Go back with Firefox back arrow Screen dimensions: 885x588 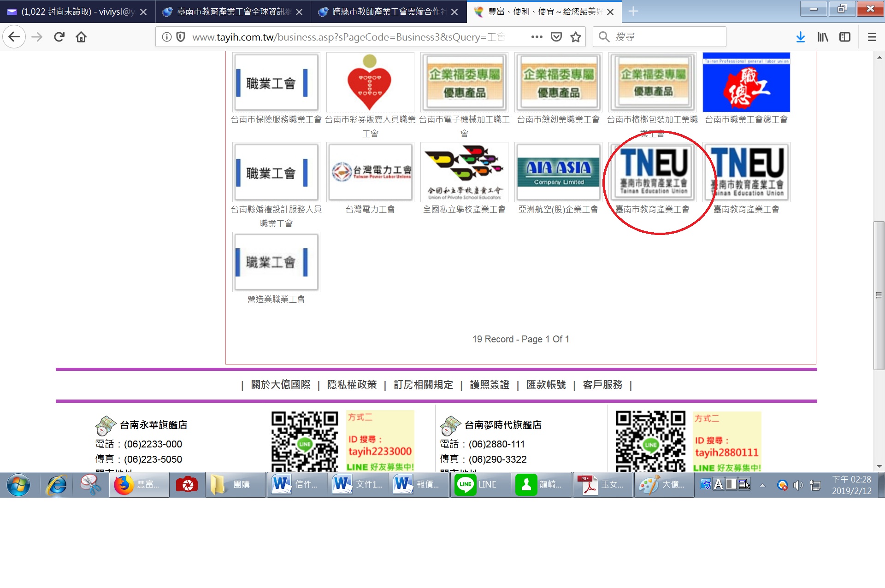[x=14, y=37]
